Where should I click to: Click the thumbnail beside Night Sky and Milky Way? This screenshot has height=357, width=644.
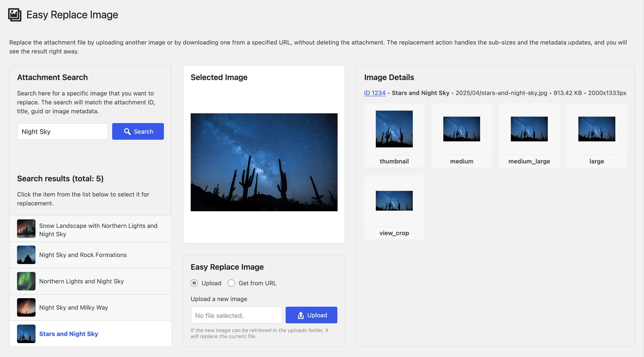[x=26, y=308]
